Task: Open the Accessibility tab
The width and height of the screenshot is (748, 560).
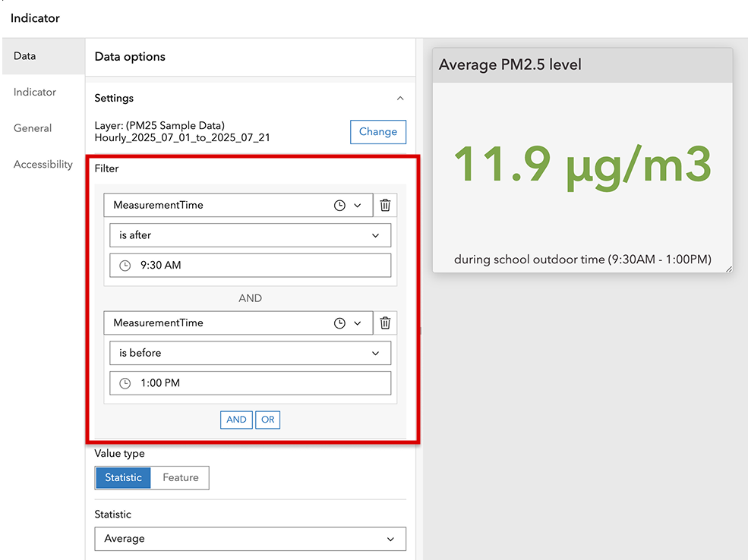Action: tap(42, 164)
